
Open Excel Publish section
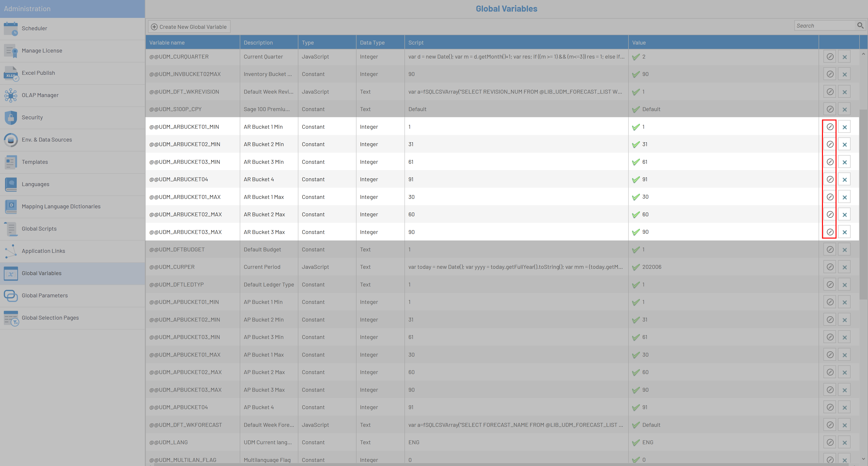(x=38, y=73)
